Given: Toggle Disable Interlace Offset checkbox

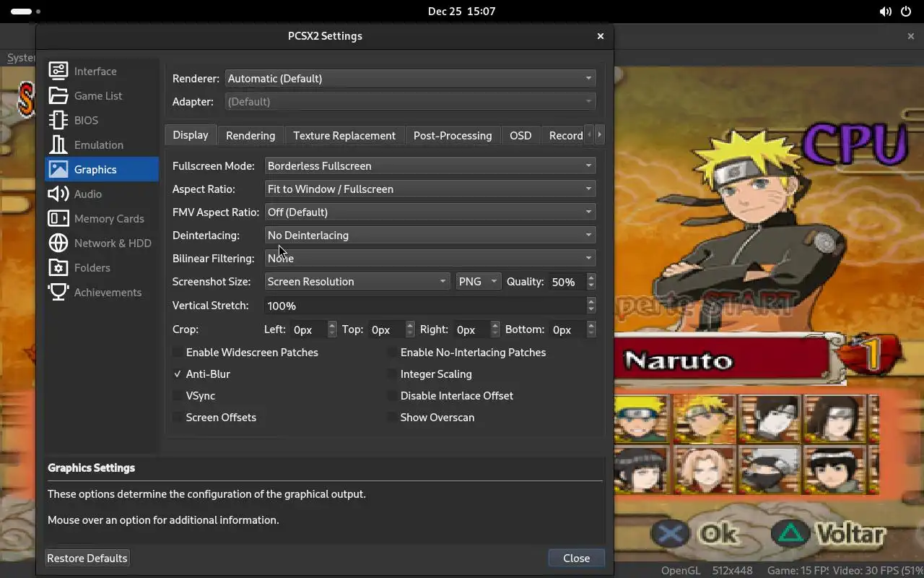Looking at the screenshot, I should 392,396.
